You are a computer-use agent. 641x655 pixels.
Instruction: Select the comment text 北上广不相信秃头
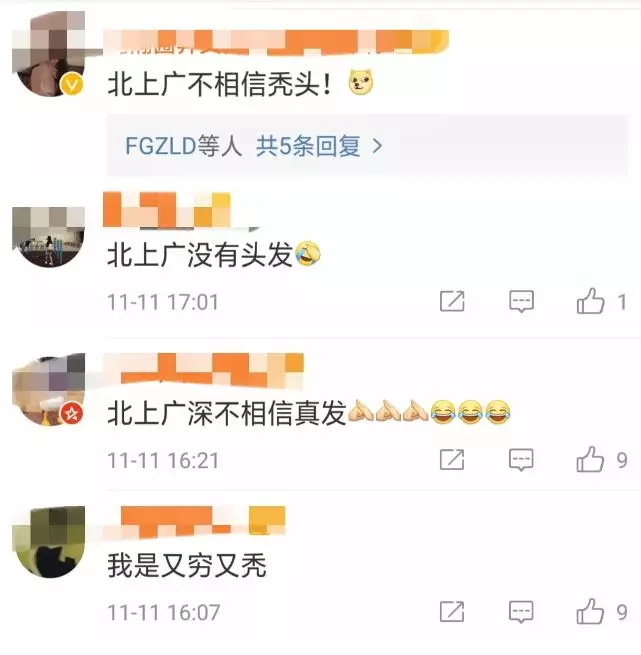pos(220,84)
